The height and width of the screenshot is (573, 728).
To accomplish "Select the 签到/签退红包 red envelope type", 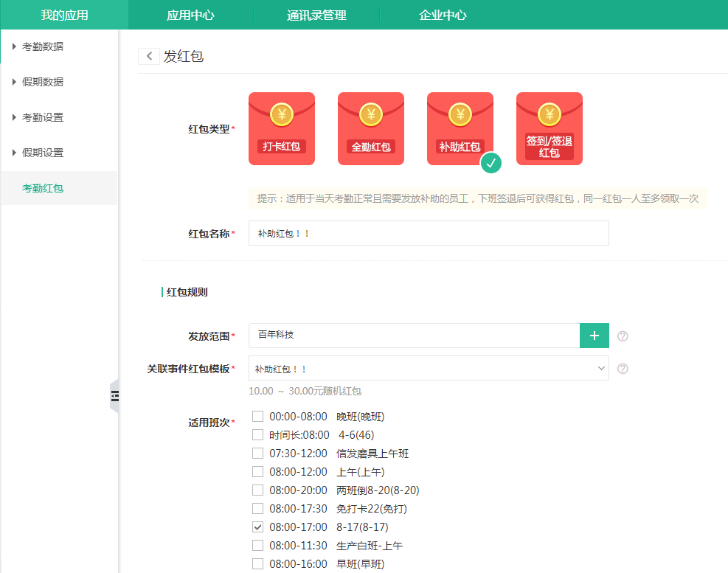I will [550, 128].
